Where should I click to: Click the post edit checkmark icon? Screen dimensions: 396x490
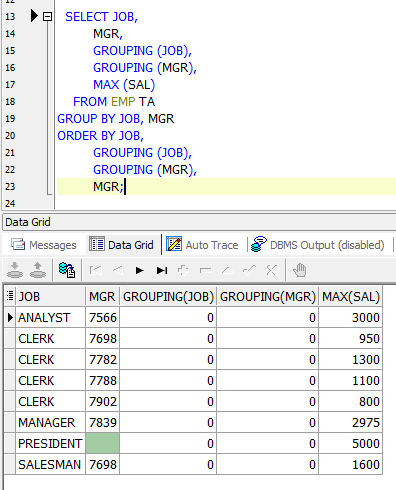[x=250, y=270]
